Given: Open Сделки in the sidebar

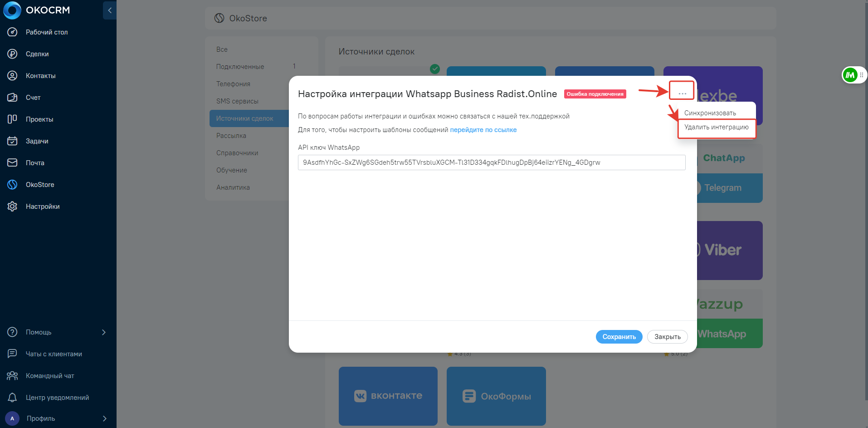Looking at the screenshot, I should [37, 54].
